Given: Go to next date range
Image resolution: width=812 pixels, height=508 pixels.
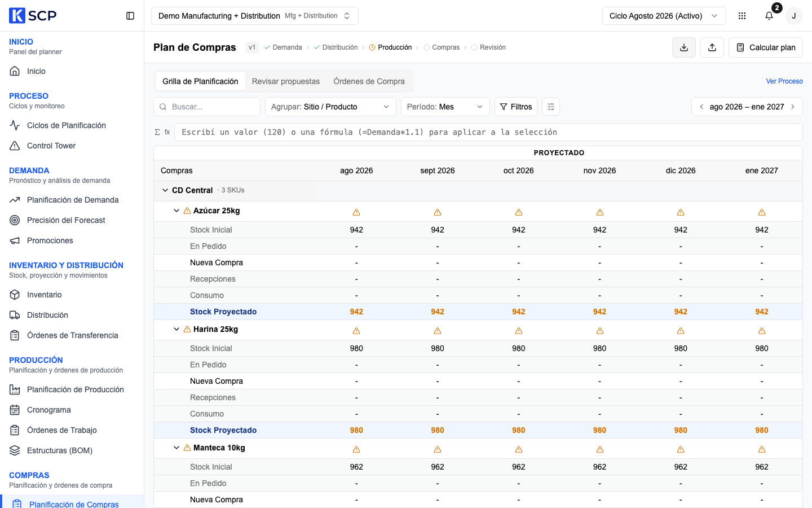Looking at the screenshot, I should pyautogui.click(x=793, y=107).
